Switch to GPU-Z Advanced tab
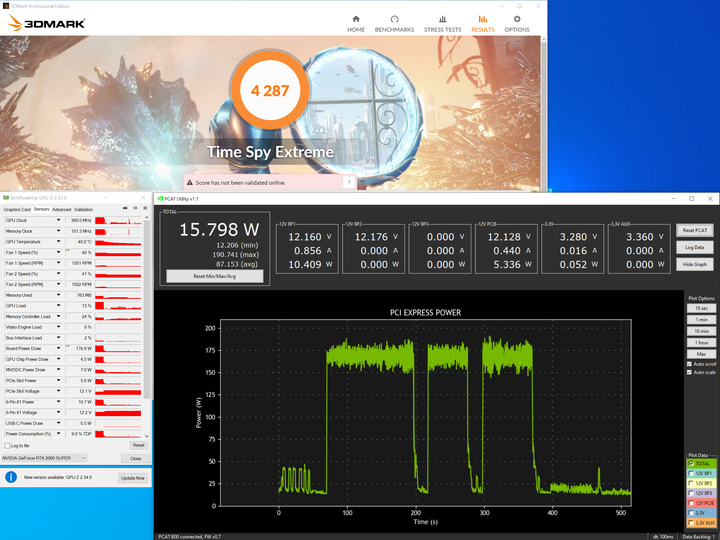Image resolution: width=720 pixels, height=540 pixels. pos(62,209)
